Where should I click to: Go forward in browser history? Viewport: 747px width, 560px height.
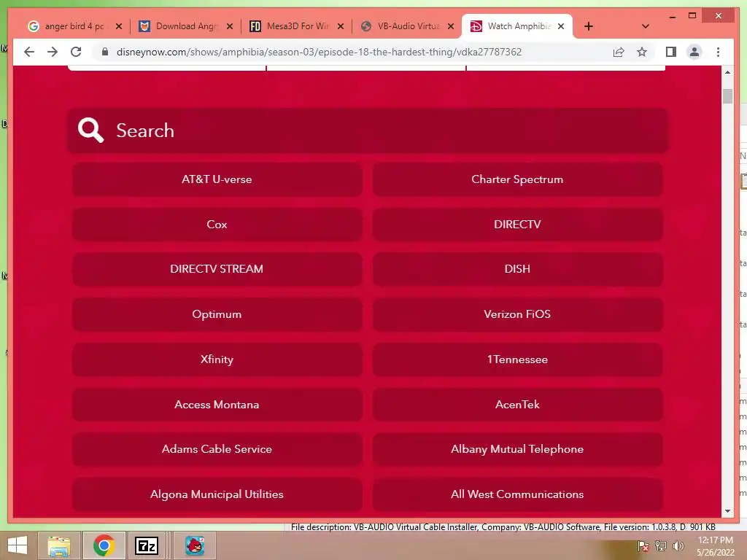[53, 52]
